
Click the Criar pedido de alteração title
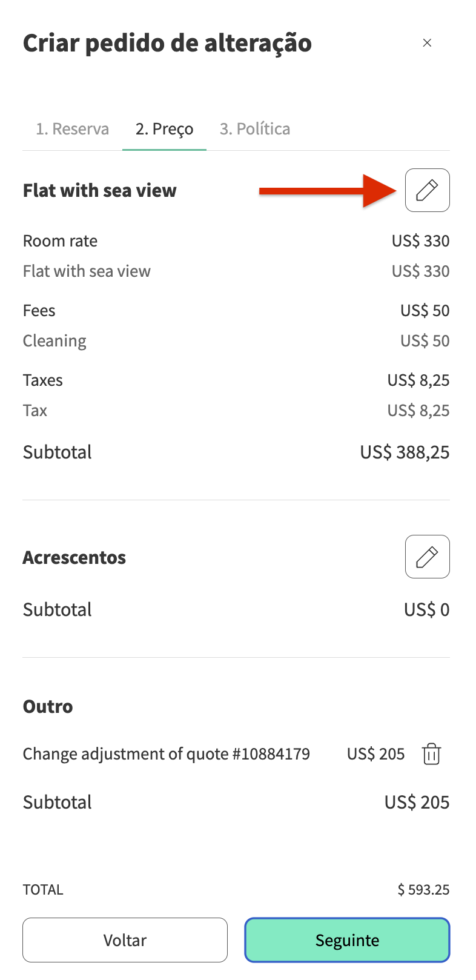coord(167,43)
